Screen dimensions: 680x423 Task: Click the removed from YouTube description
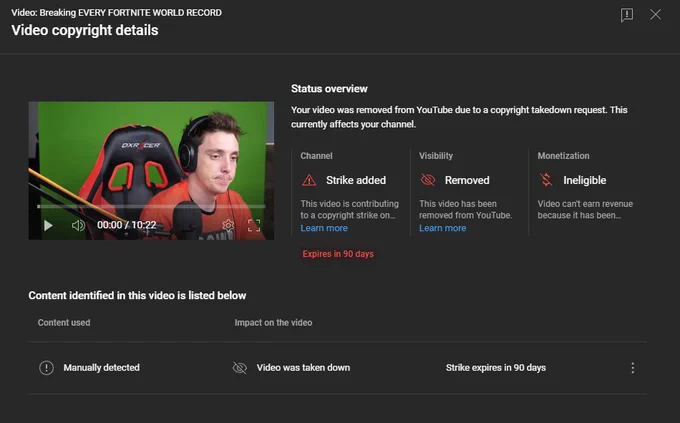click(x=465, y=210)
